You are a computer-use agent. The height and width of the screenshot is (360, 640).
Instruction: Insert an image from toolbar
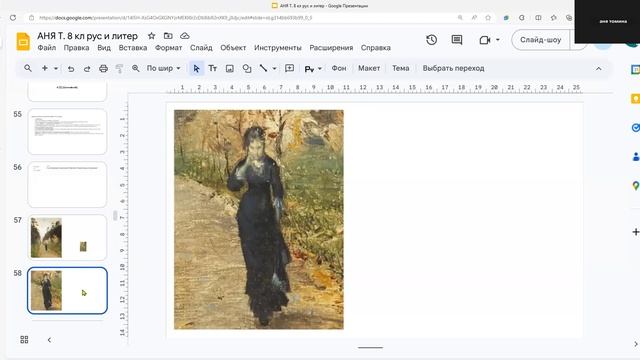(230, 69)
